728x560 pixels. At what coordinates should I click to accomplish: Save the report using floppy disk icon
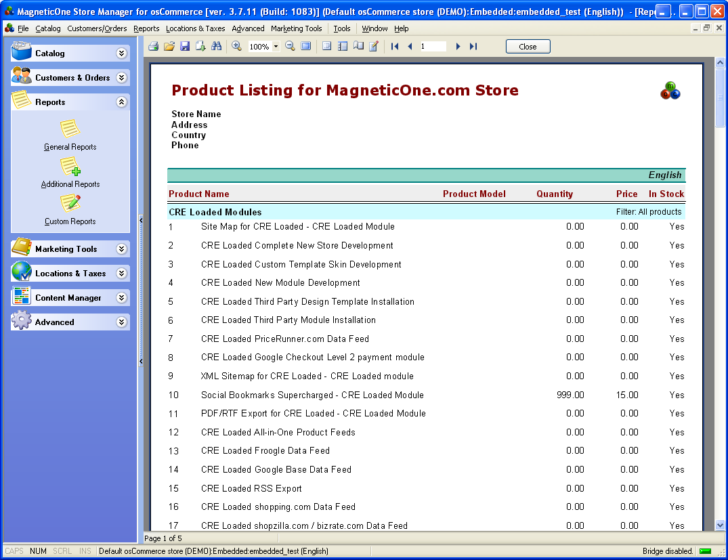pyautogui.click(x=185, y=47)
